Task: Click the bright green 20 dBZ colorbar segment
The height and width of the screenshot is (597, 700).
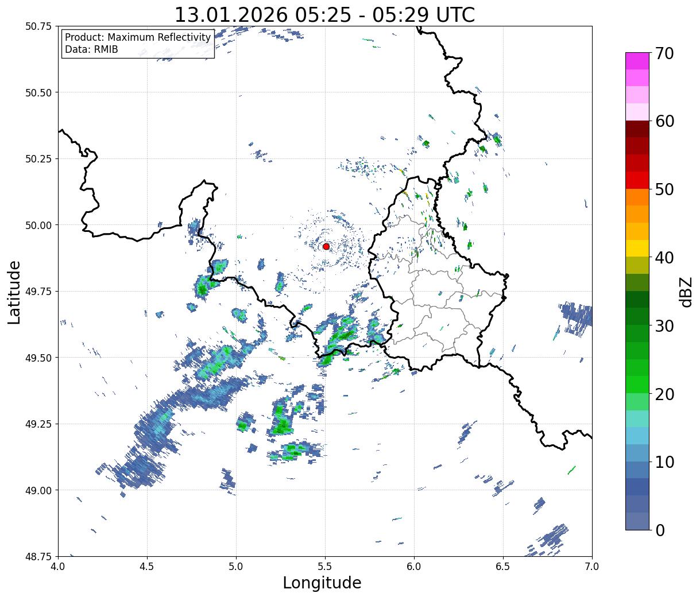Action: [x=637, y=384]
